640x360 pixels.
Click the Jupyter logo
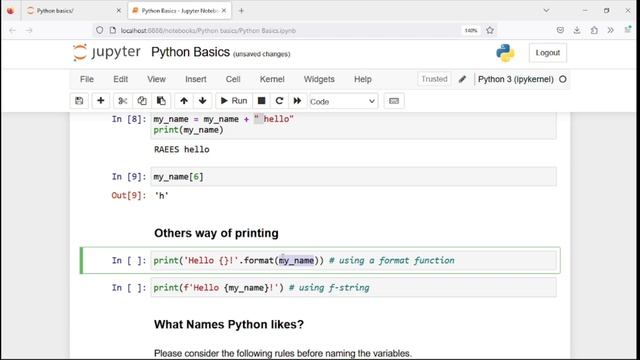(x=107, y=52)
